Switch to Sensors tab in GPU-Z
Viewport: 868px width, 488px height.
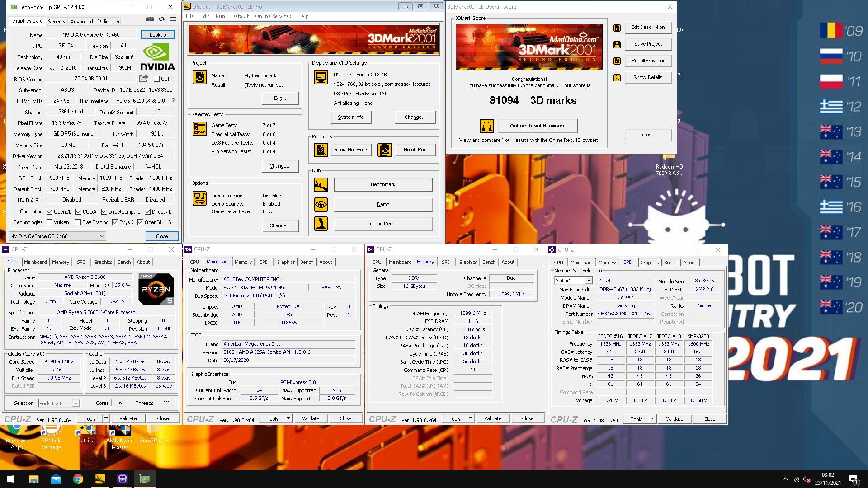(x=57, y=21)
